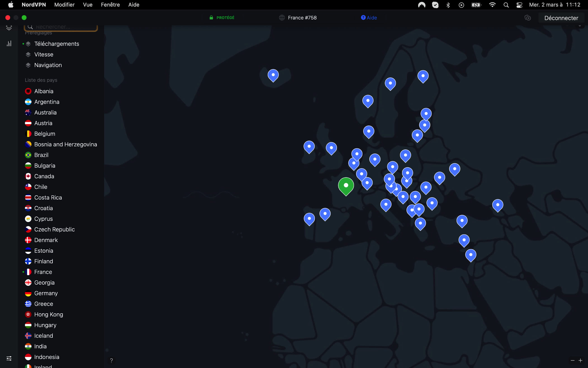Screen dimensions: 588x368
Task: Open the blue Aide help link
Action: (x=369, y=17)
